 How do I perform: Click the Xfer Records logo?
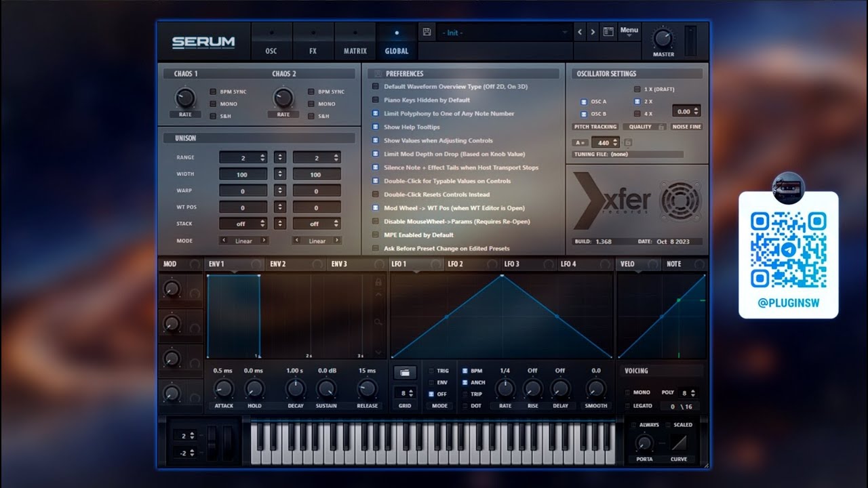[x=637, y=201]
